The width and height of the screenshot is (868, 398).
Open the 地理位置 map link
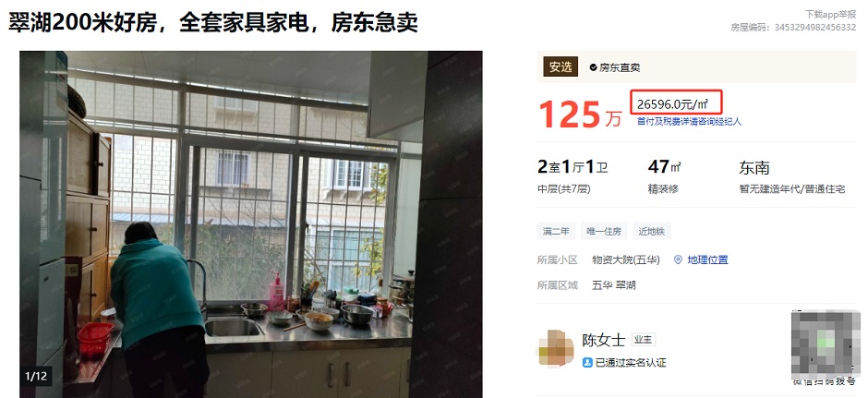click(707, 259)
